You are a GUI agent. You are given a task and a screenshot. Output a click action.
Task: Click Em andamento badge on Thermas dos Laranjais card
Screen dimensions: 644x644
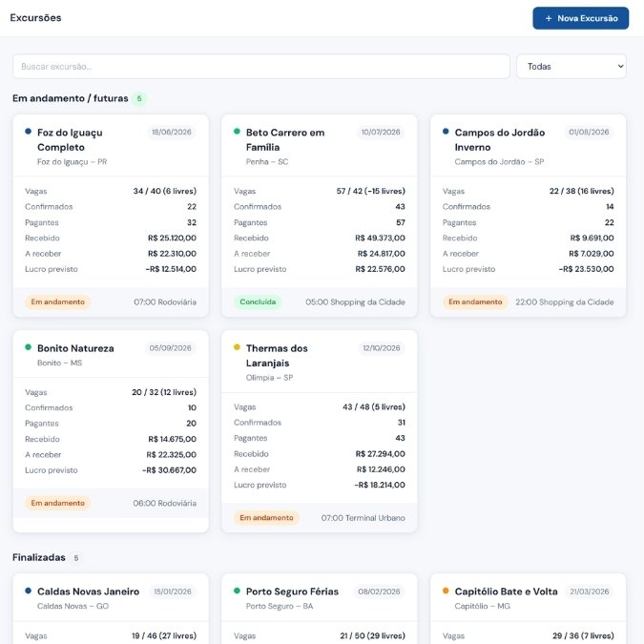click(x=266, y=518)
